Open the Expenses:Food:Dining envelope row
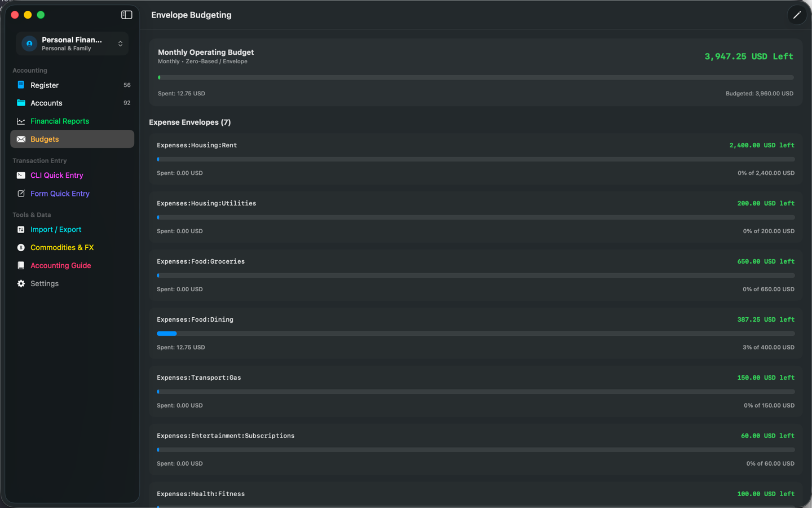 pos(475,333)
